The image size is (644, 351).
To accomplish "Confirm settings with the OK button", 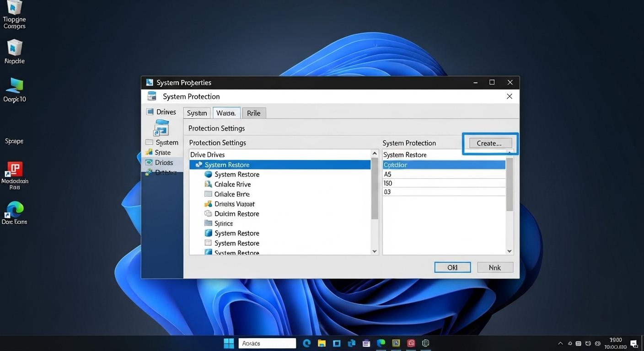I will (x=452, y=267).
